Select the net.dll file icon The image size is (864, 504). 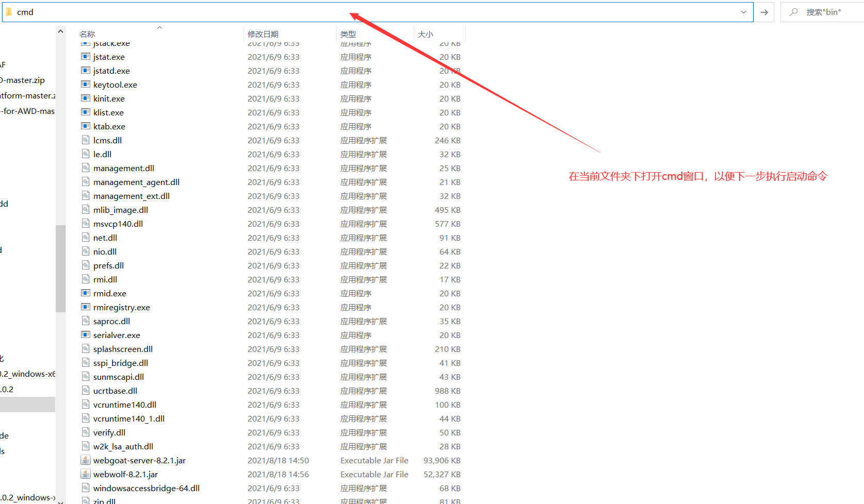coord(86,238)
